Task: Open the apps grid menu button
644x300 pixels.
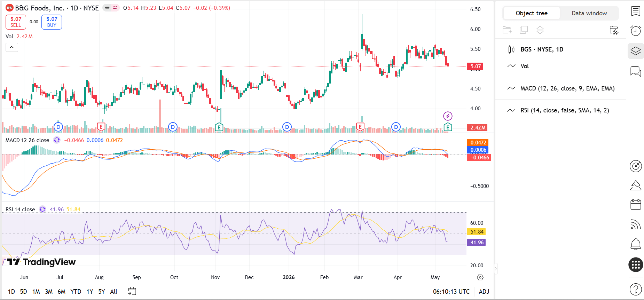Action: coord(636,265)
